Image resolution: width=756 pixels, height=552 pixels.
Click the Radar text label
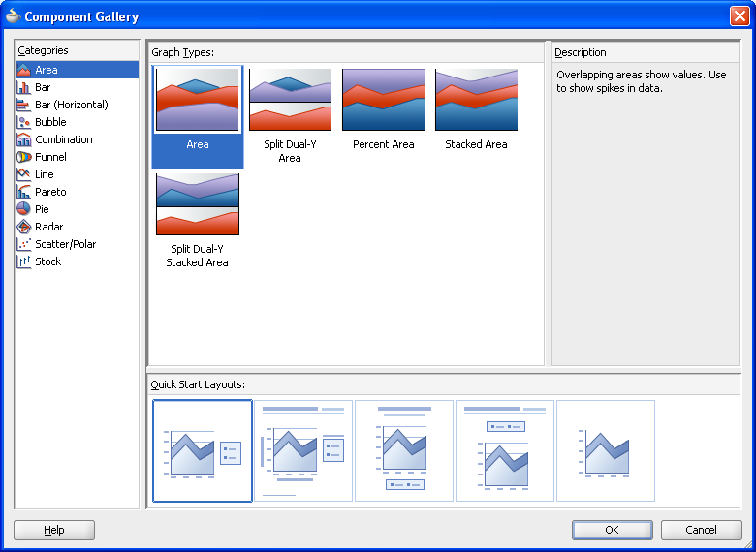pos(49,227)
